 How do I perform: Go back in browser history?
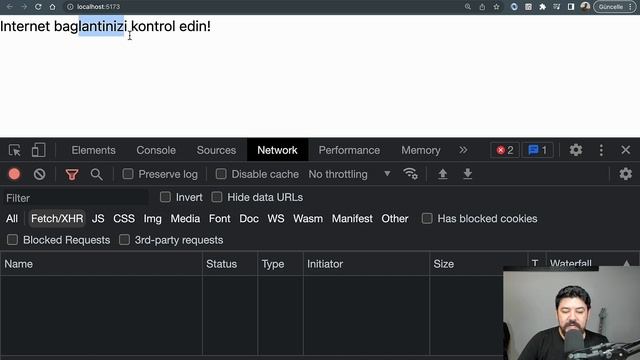pos(10,7)
